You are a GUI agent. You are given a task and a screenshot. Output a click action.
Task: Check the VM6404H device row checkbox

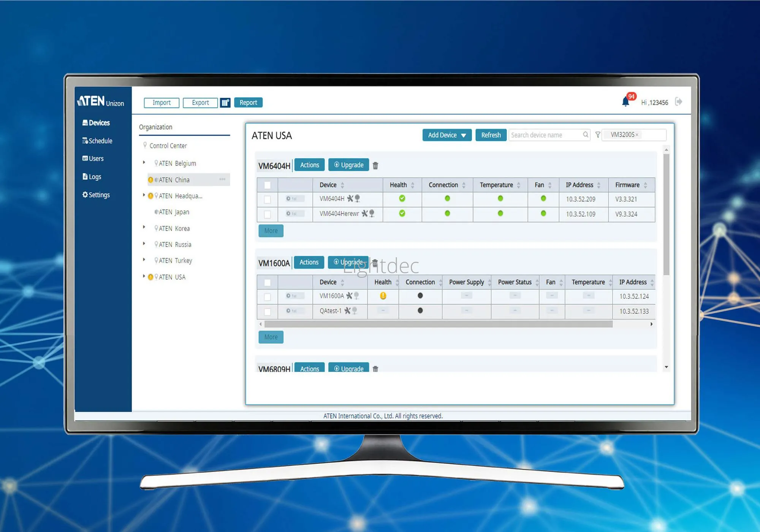point(268,199)
